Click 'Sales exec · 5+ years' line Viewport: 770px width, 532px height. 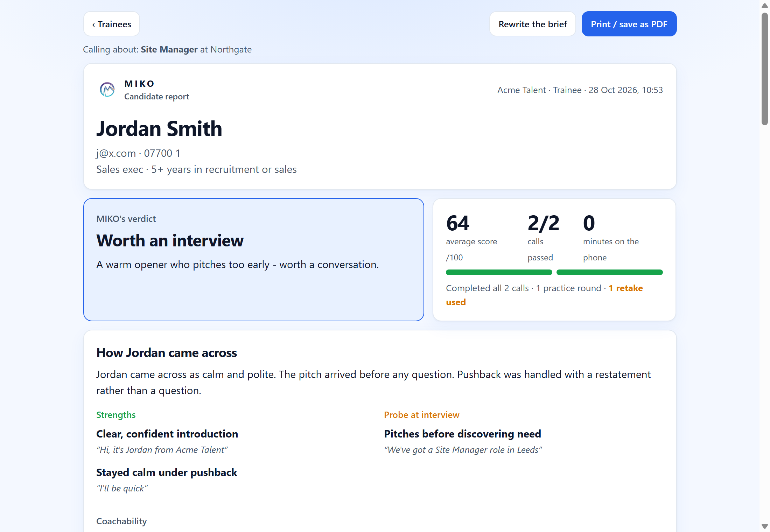pos(196,169)
